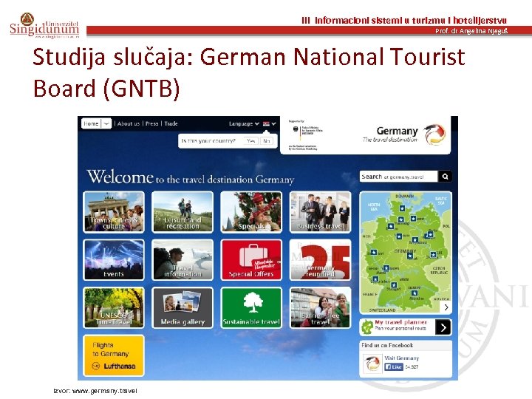The height and width of the screenshot is (399, 532).
Task: Click the arrow at map's bottom corner
Action: pos(446,307)
